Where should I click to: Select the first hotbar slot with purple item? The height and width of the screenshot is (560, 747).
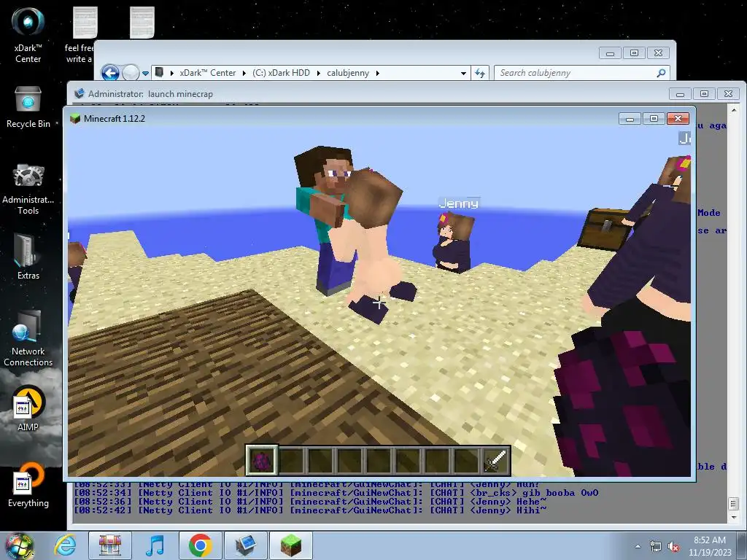pos(262,461)
